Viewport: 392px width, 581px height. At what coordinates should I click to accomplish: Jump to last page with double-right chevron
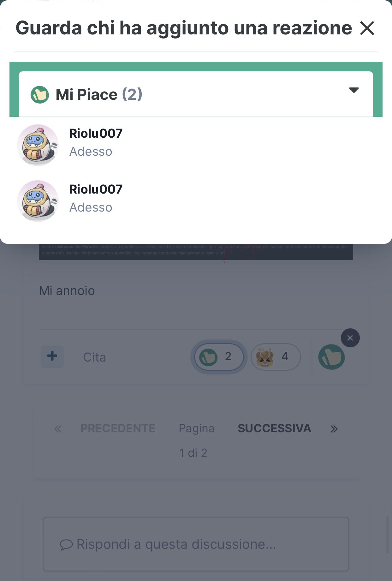334,429
